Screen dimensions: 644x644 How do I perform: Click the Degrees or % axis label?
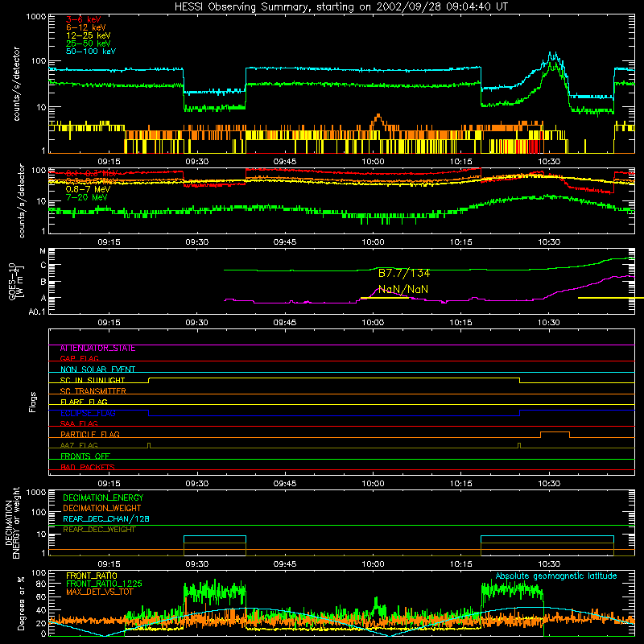22,603
